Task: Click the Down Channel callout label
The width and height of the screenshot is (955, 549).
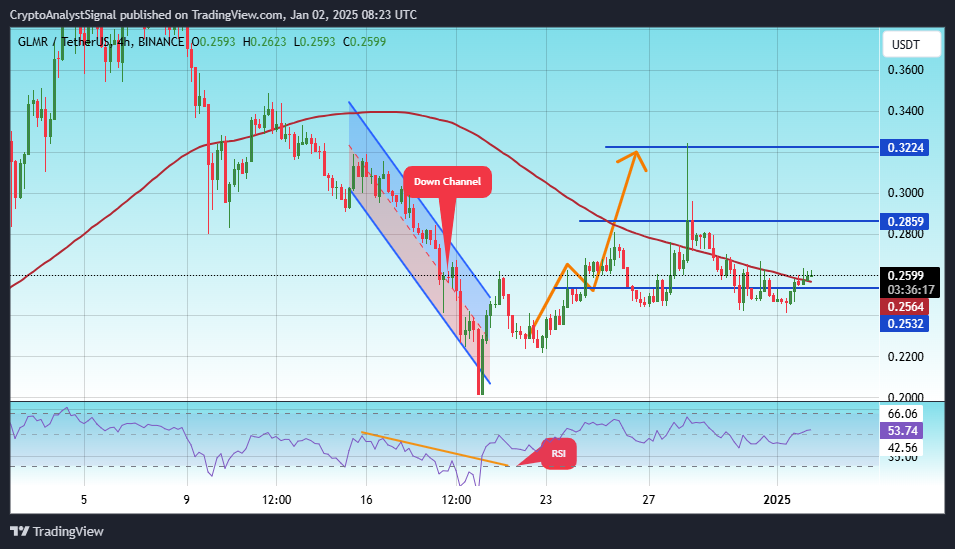Action: (x=447, y=182)
